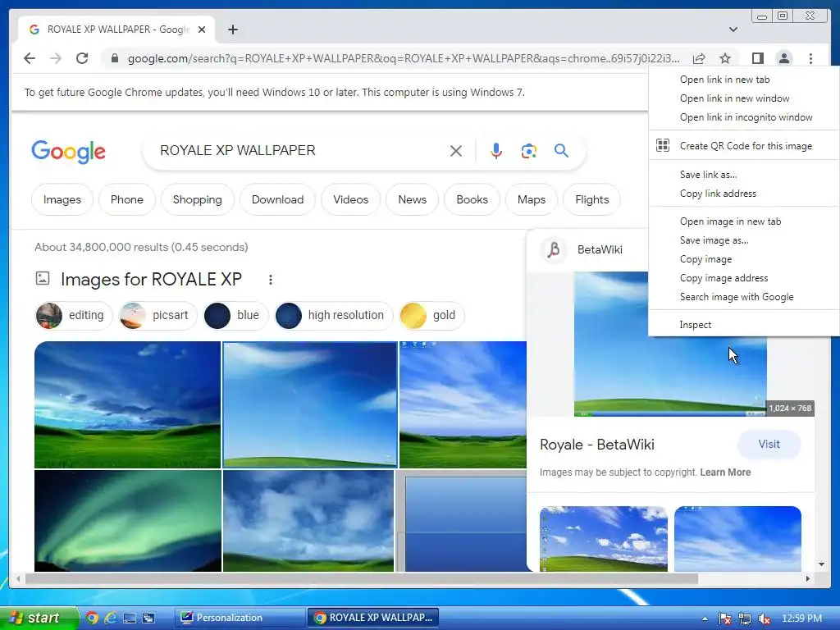840x630 pixels.
Task: Switch to Books results
Action: 472,199
